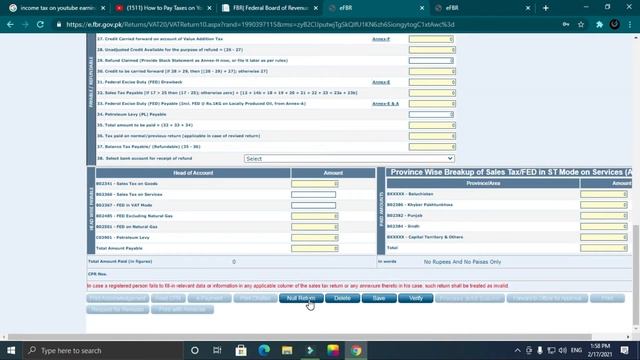Click Total Amount Payable field

point(315,248)
